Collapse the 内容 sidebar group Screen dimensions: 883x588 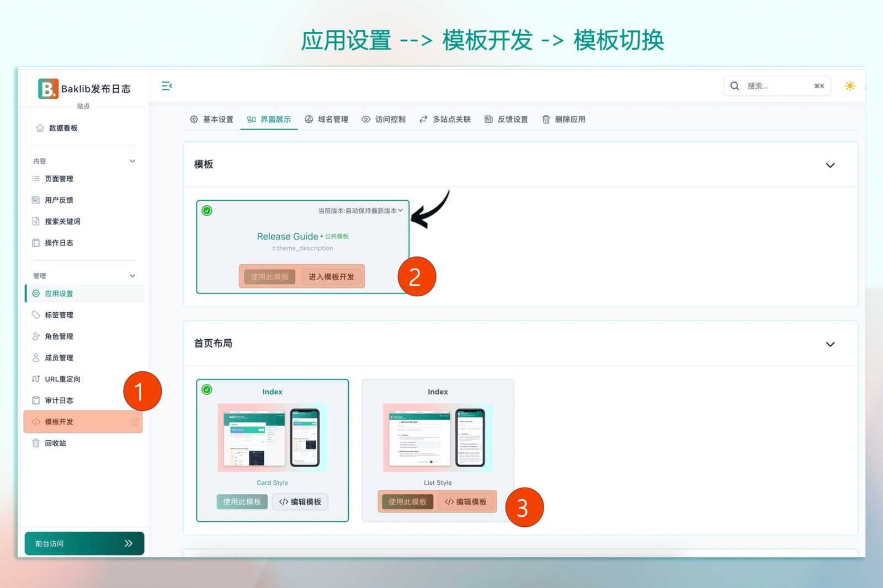(132, 161)
